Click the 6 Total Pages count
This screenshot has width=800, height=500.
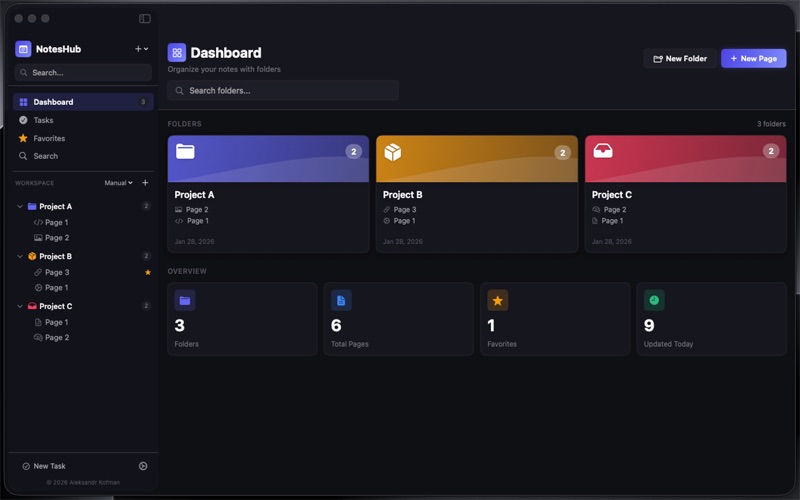click(x=336, y=326)
